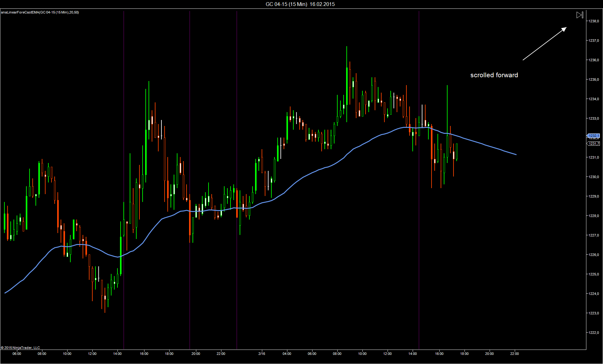Click the tall green candle at the chart high
Screen dimensions: 603x364
tap(347, 85)
